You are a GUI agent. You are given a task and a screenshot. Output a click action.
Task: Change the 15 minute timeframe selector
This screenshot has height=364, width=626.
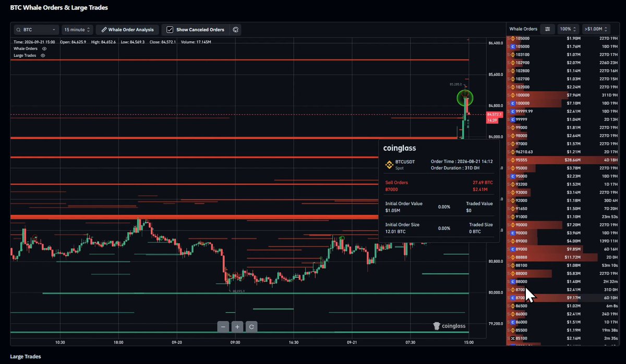pyautogui.click(x=77, y=30)
